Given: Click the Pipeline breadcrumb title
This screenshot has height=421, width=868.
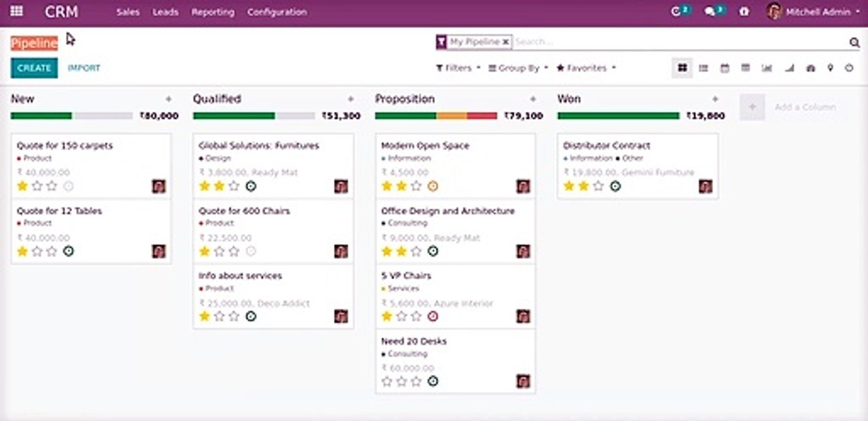Looking at the screenshot, I should [x=34, y=43].
